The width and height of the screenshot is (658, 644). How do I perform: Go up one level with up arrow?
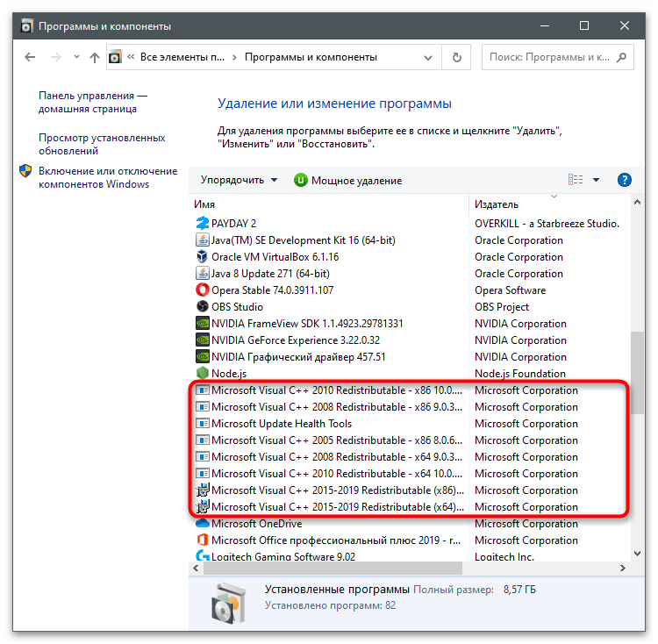95,57
